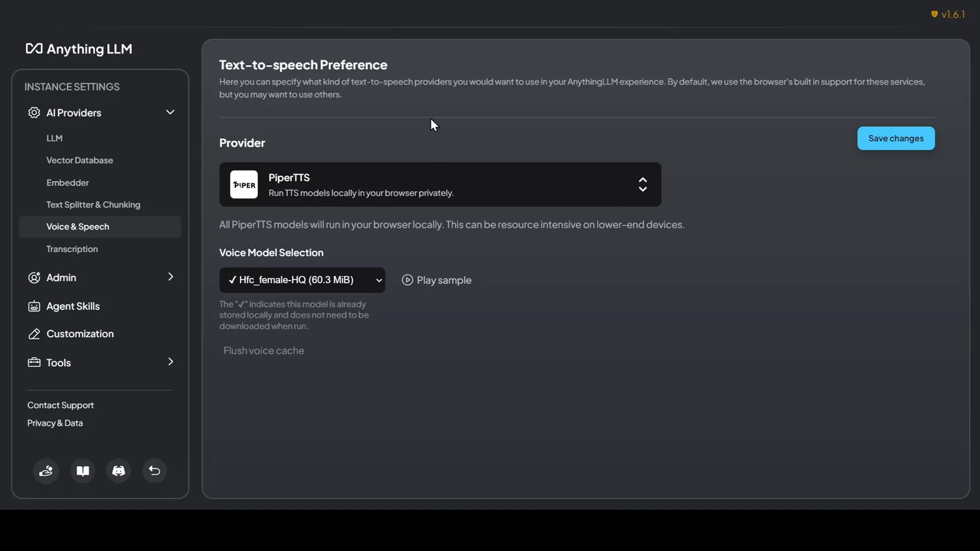Image resolution: width=980 pixels, height=551 pixels.
Task: Click the Agent Skills icon
Action: (x=33, y=306)
